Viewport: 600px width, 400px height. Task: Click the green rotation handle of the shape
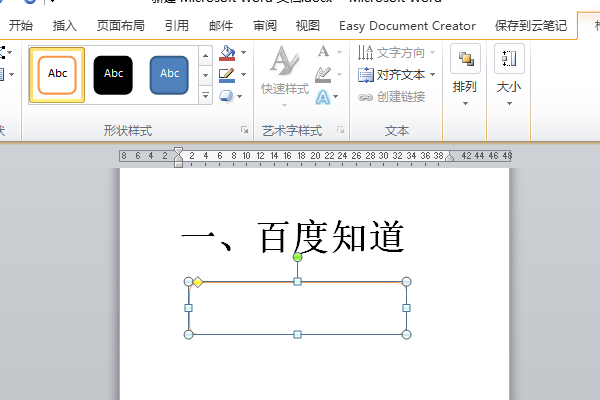[297, 257]
